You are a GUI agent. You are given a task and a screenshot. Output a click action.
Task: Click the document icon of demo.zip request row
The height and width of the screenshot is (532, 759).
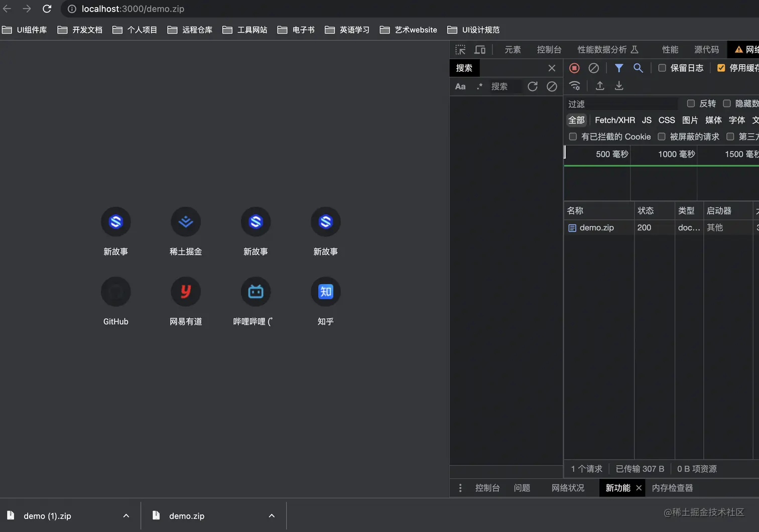[x=572, y=228]
